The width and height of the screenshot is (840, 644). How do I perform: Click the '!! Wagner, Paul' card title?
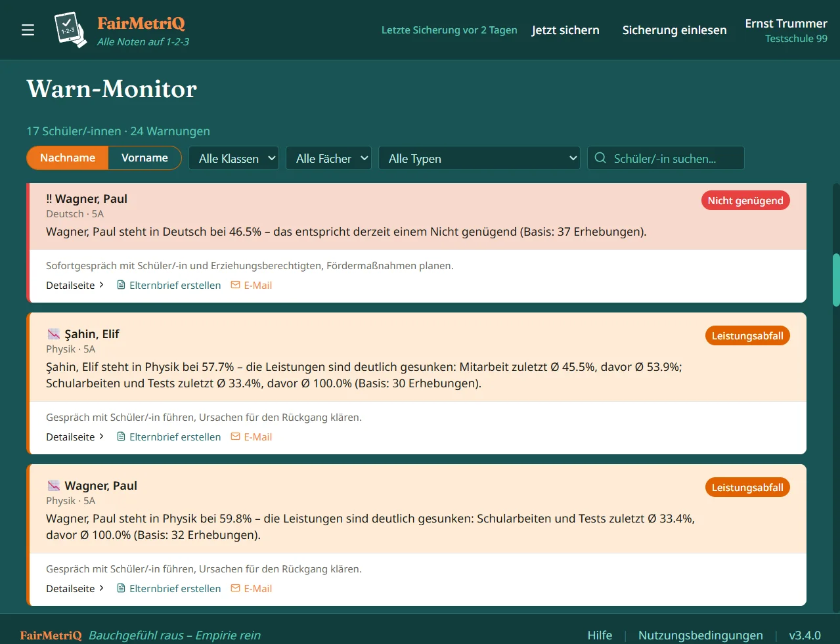pos(87,199)
